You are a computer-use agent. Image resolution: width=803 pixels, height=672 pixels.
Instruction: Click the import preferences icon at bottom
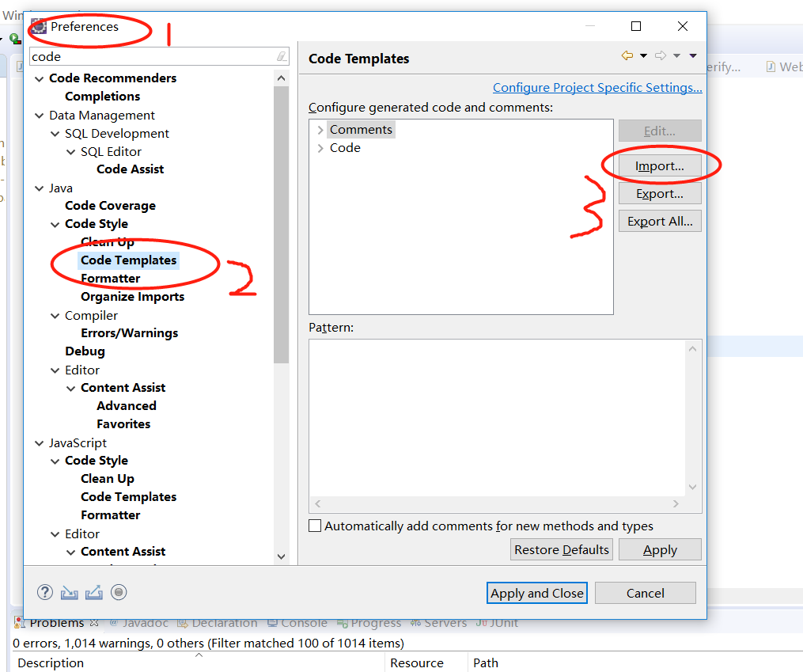tap(69, 593)
